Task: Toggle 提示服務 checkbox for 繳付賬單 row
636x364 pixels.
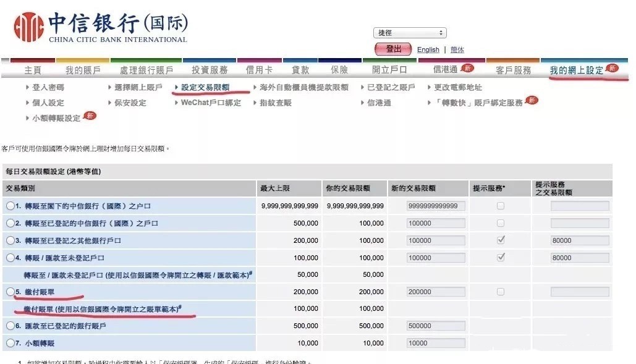Action: [501, 292]
